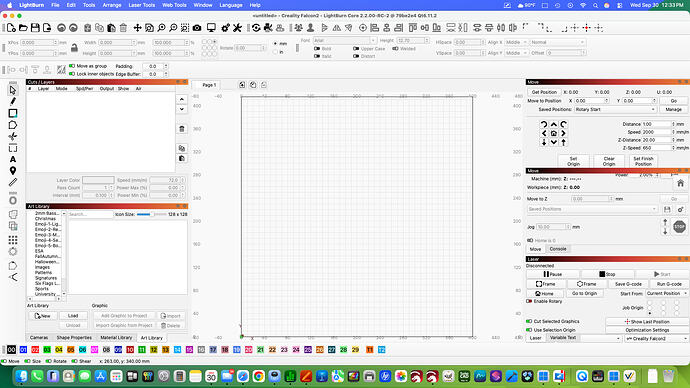
Task: Open the Align X Middle dropdown
Action: (x=516, y=42)
